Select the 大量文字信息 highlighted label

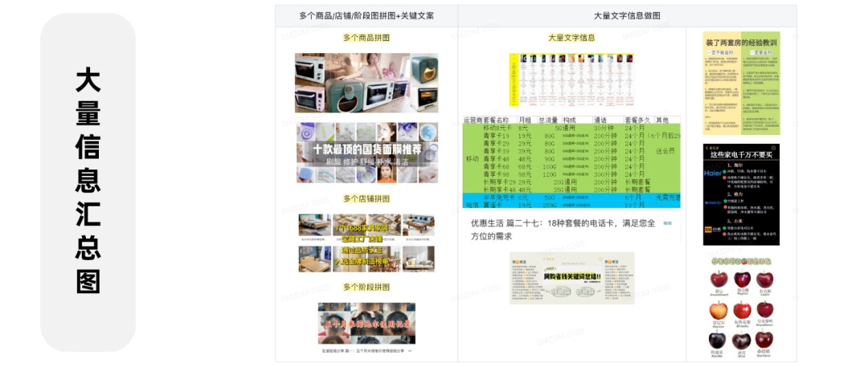[572, 38]
